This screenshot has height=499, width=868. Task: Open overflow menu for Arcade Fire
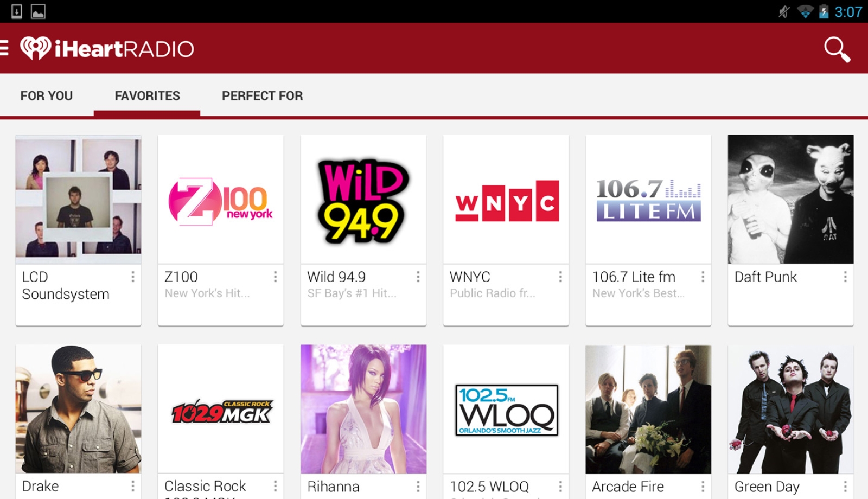pyautogui.click(x=703, y=487)
